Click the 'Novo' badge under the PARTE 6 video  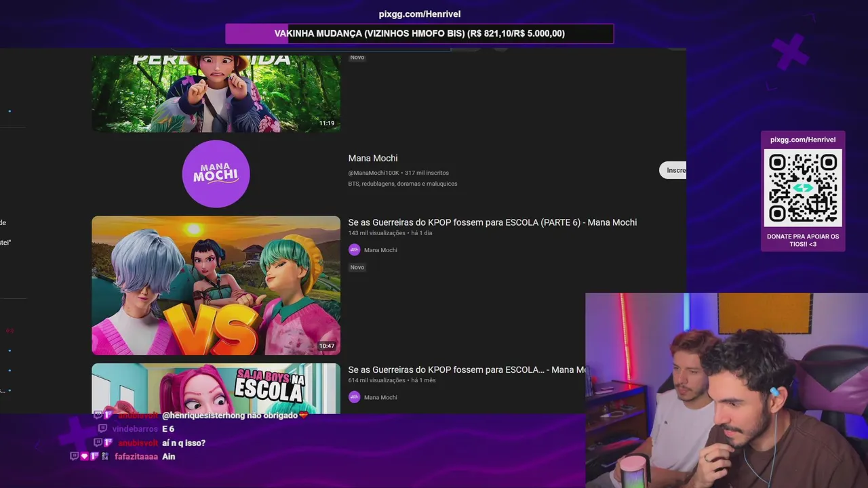coord(357,267)
